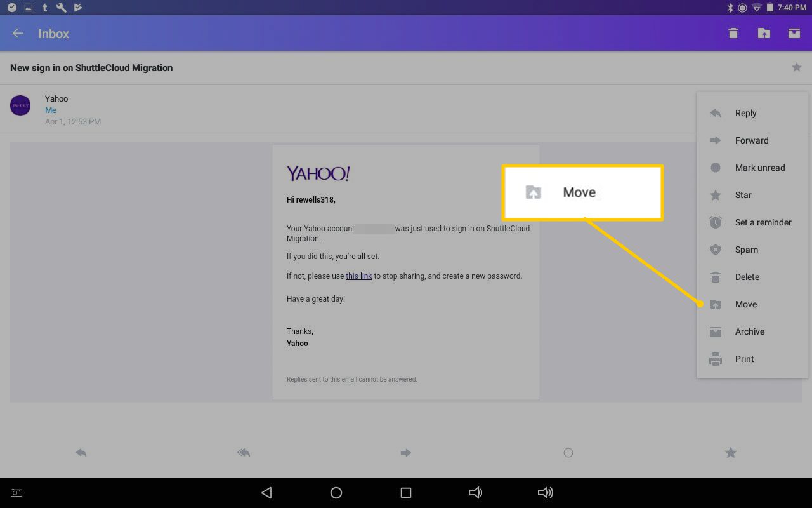
Task: Tap the screenshot camera icon in navigation bar
Action: [16, 493]
